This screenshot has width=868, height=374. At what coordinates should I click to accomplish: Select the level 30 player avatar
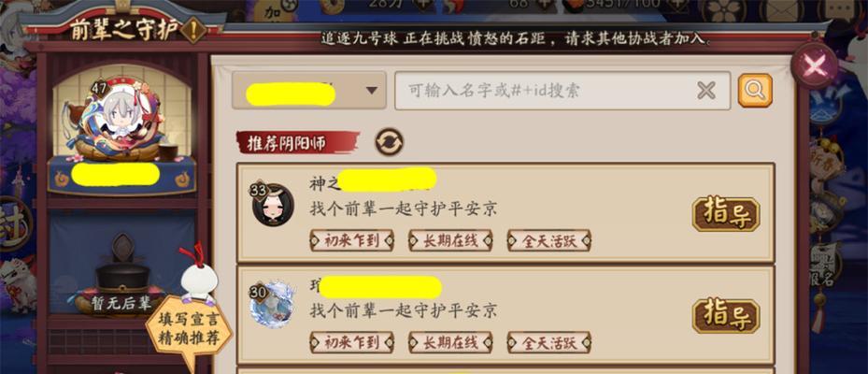coord(272,304)
